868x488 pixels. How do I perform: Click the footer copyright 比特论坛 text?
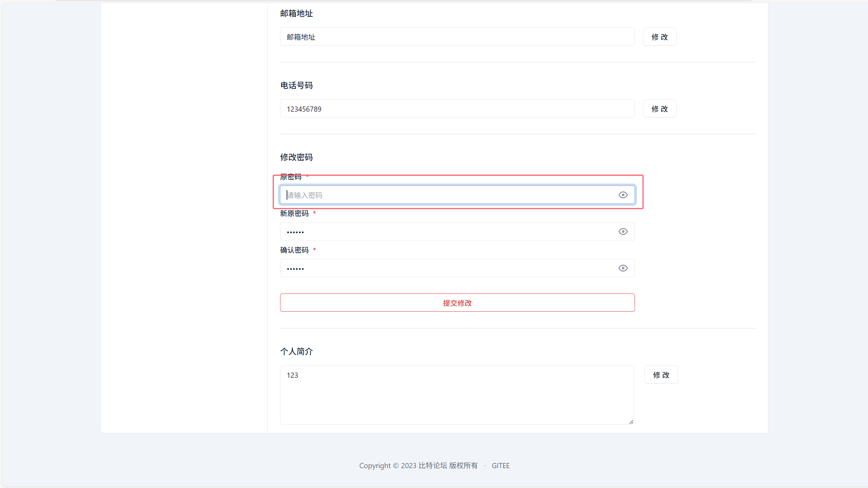(432, 465)
